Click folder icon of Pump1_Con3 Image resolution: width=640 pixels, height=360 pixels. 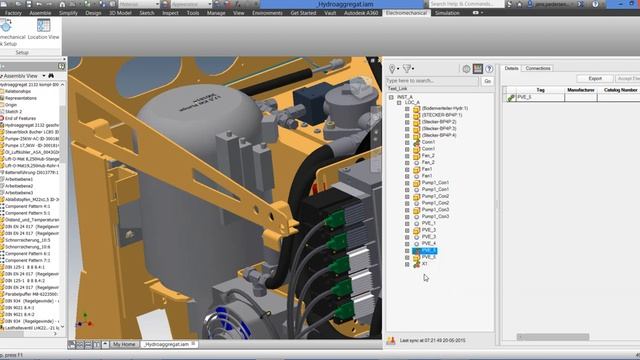pos(416,210)
